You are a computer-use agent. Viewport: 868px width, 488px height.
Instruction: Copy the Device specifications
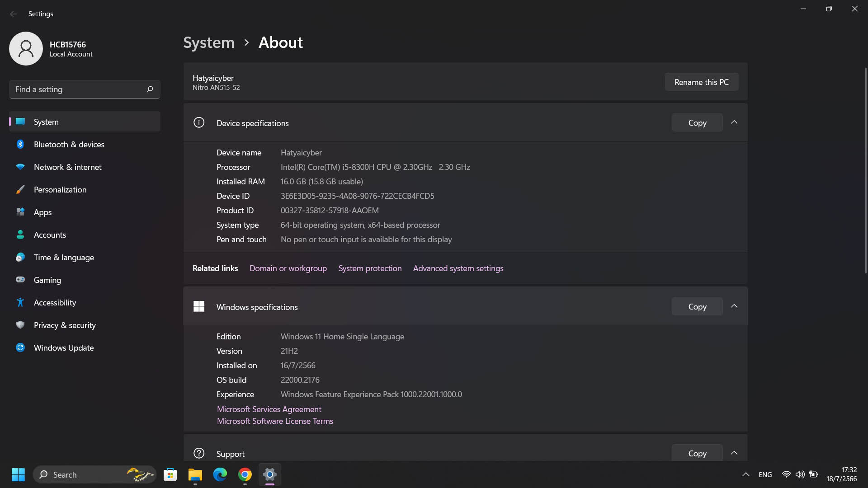pyautogui.click(x=697, y=122)
